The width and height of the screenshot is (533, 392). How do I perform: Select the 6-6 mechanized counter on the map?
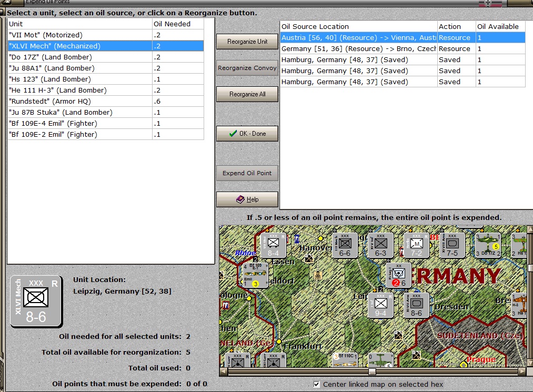[x=345, y=246]
